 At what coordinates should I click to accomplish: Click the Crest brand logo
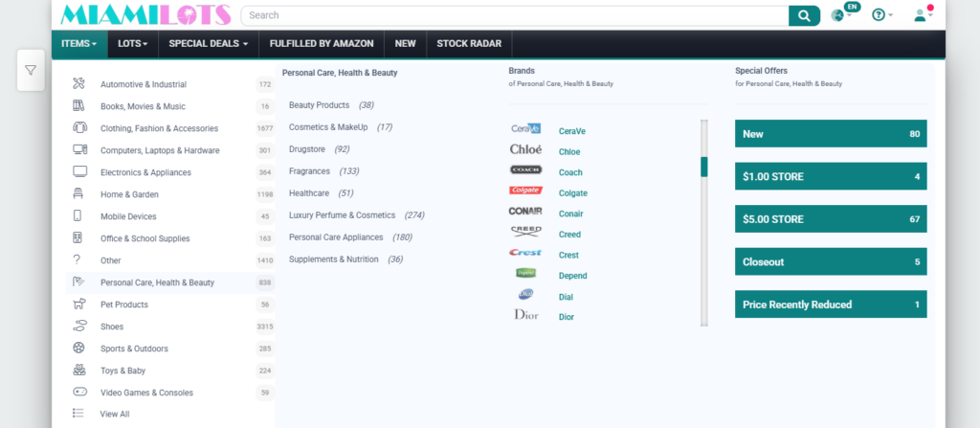525,252
